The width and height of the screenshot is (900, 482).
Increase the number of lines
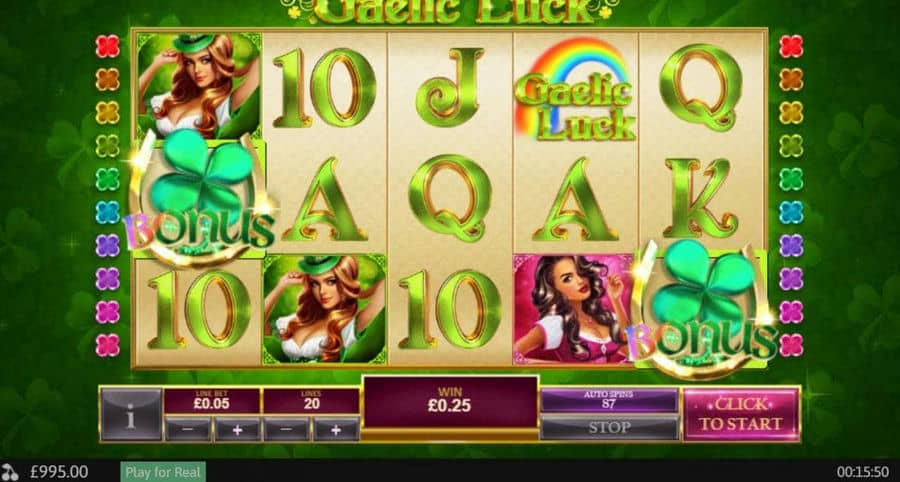click(336, 429)
